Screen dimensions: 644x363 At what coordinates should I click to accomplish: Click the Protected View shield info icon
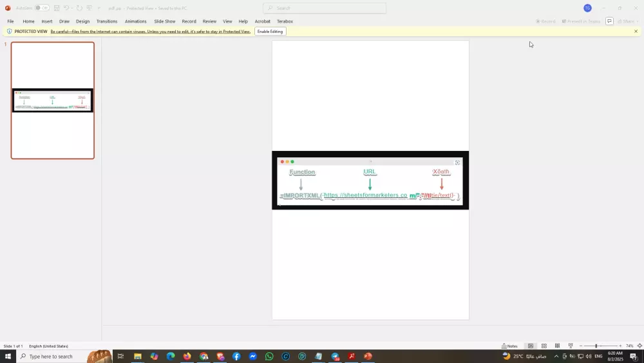click(9, 31)
